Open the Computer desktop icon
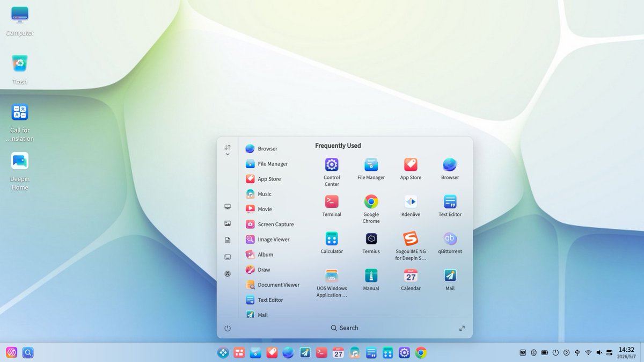The image size is (644, 362). pyautogui.click(x=20, y=21)
